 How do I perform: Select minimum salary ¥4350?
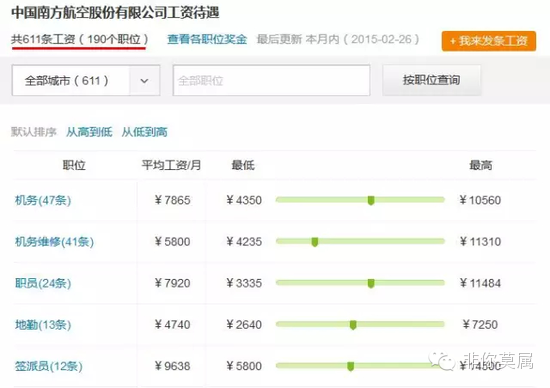coord(244,200)
